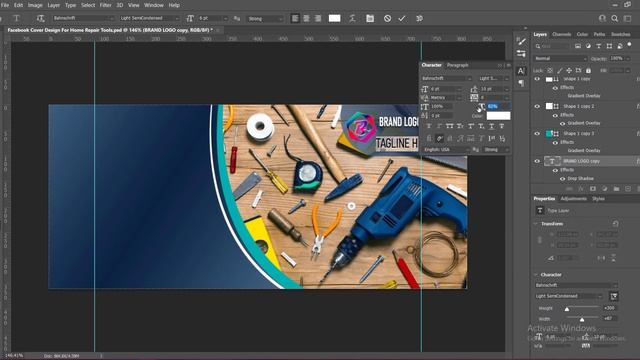Click text color swatch in options bar
This screenshot has width=640, height=360.
(x=335, y=18)
